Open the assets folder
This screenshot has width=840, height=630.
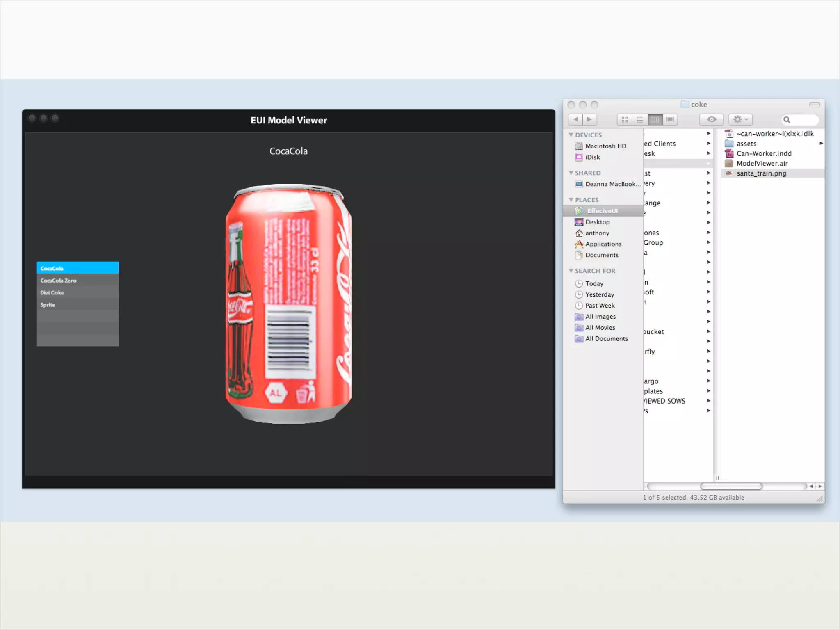[746, 144]
